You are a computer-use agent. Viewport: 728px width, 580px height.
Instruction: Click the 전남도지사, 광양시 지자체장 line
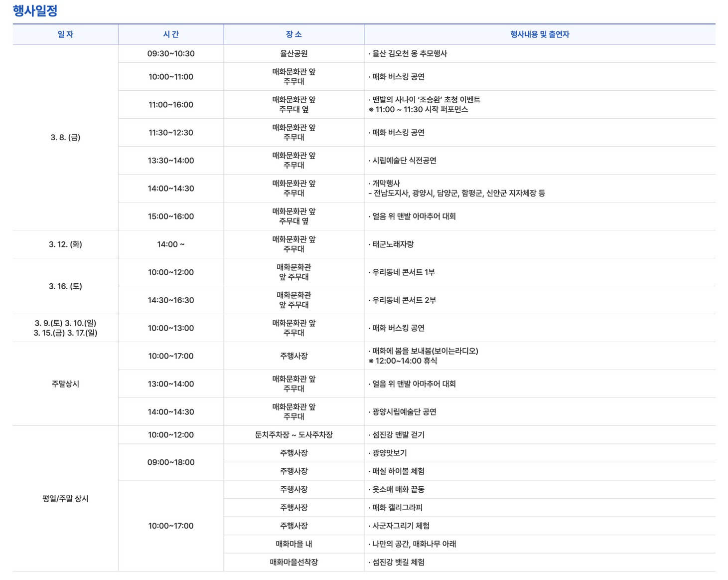tap(457, 193)
